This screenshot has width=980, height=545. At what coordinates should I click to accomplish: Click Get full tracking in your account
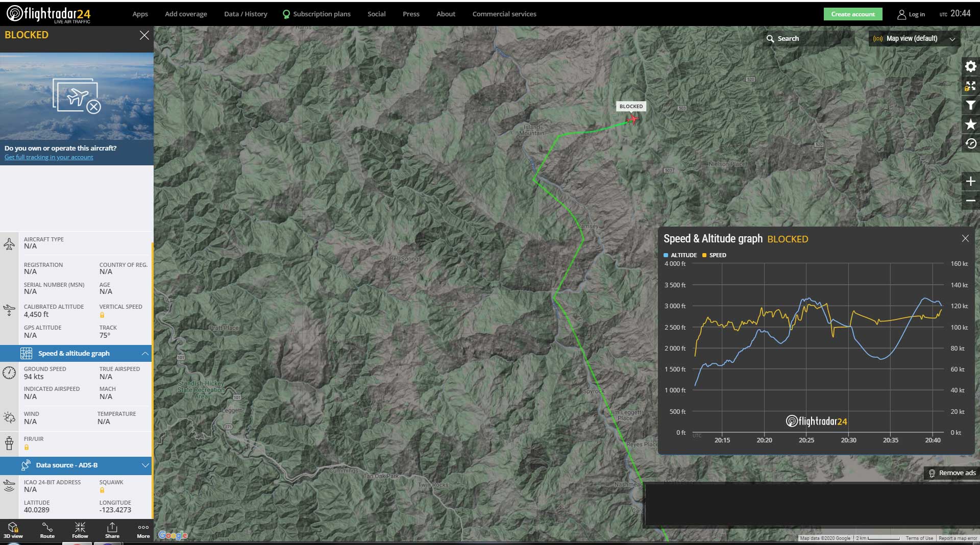point(49,157)
